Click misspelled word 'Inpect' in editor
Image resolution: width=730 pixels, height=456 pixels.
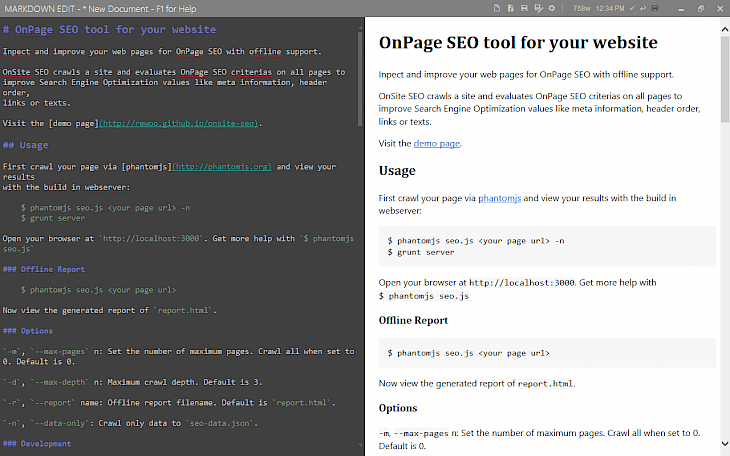[x=16, y=51]
